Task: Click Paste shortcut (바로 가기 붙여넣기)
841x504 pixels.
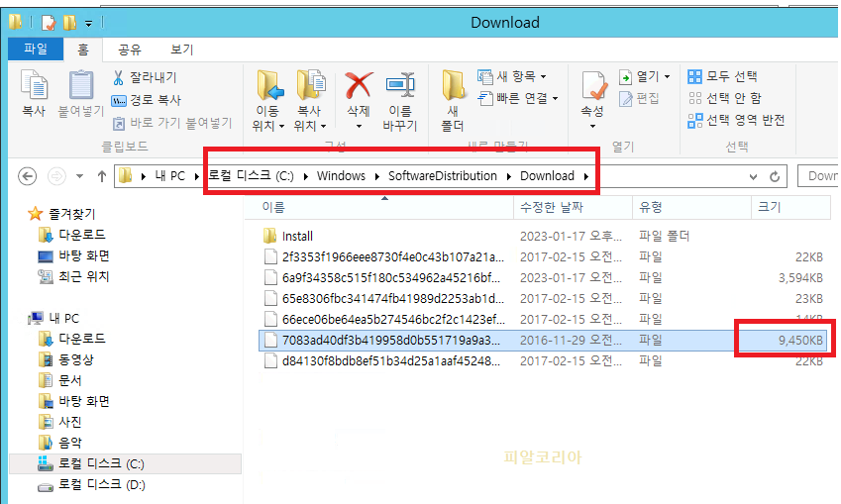Action: 172,123
